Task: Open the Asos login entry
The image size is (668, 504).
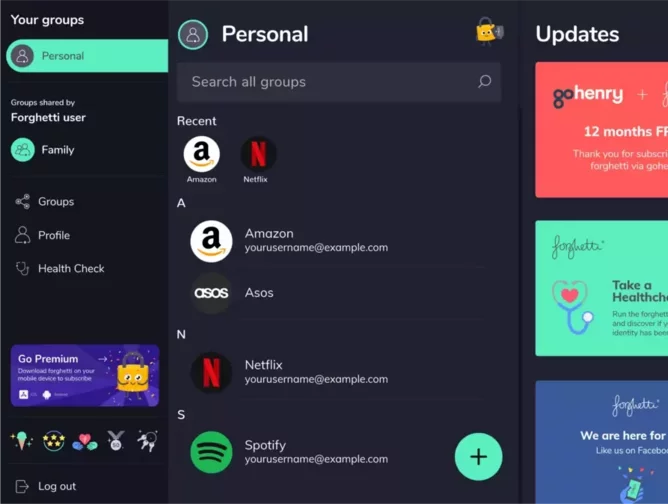Action: [337, 293]
